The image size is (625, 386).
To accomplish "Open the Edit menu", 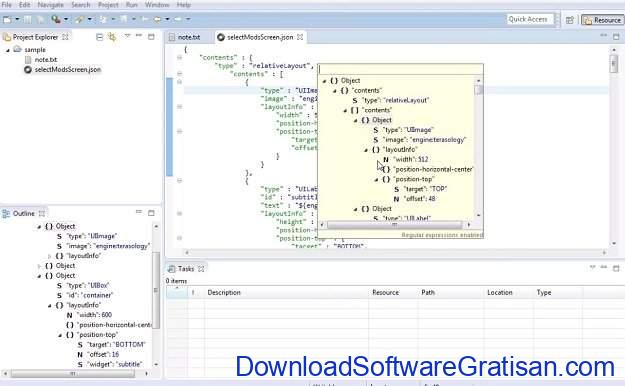I will coord(24,5).
